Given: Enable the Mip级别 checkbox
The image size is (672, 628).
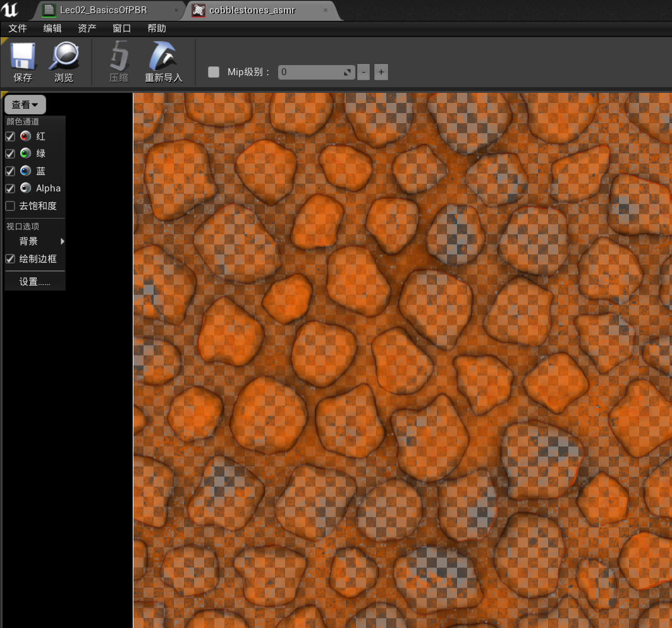Looking at the screenshot, I should (x=214, y=72).
